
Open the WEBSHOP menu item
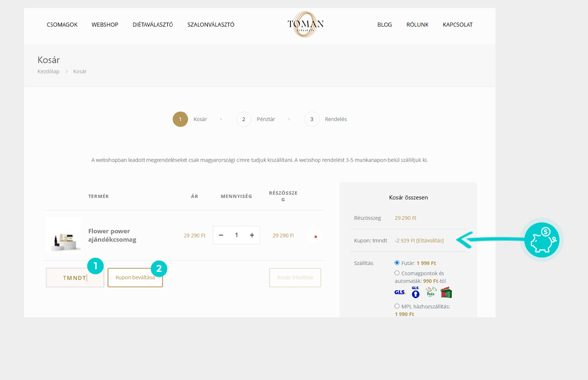pyautogui.click(x=105, y=25)
